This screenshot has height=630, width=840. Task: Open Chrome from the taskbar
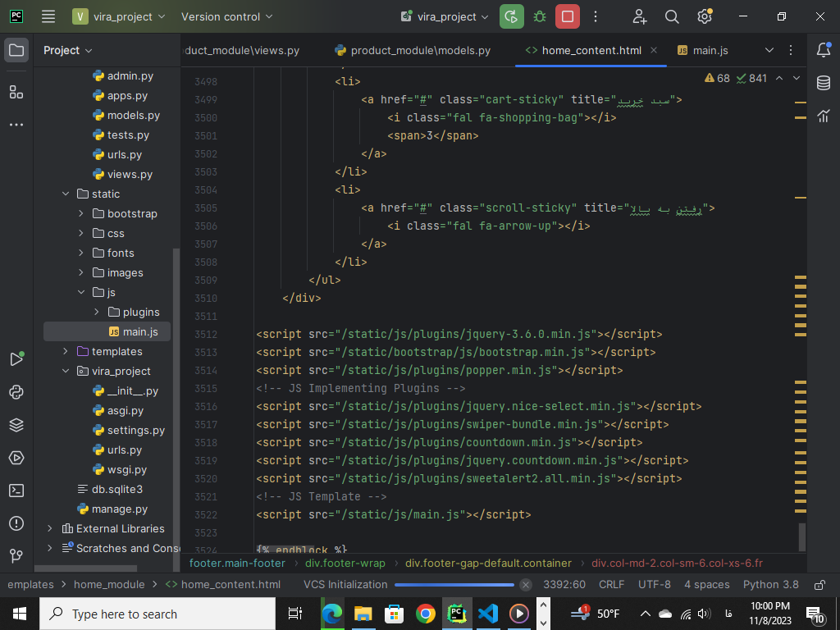[426, 614]
